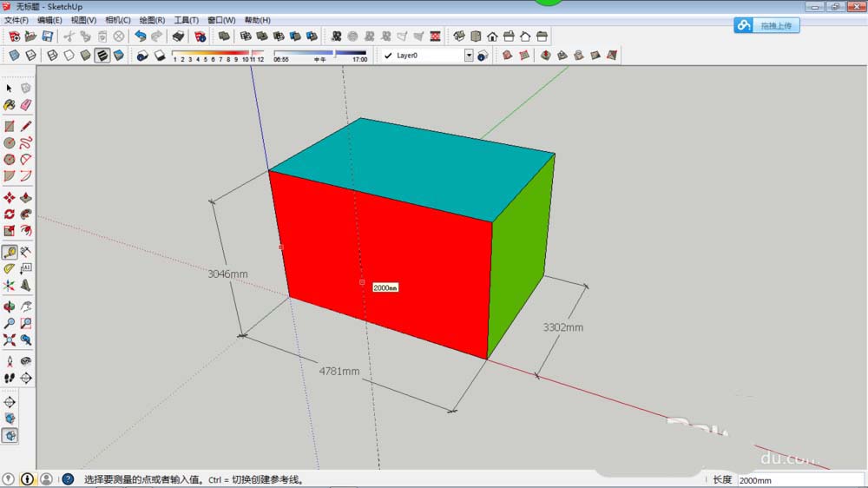The image size is (868, 488).
Task: Click the status bar info icon
Action: click(27, 479)
